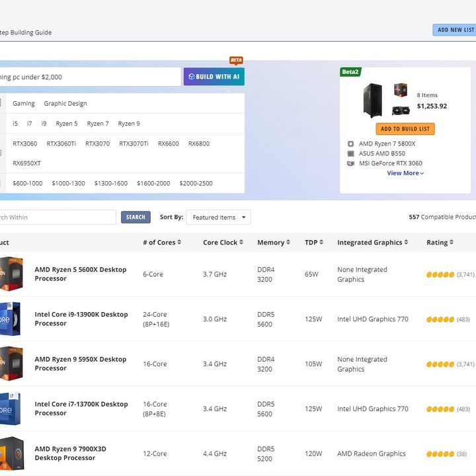Select the RTX3070 GPU tag
This screenshot has width=476, height=476.
point(97,143)
